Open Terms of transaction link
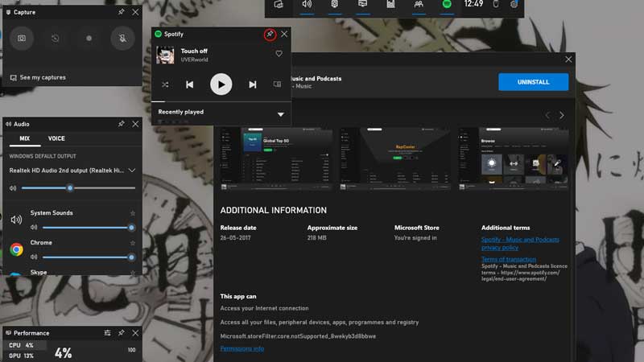The height and width of the screenshot is (362, 644). point(509,259)
